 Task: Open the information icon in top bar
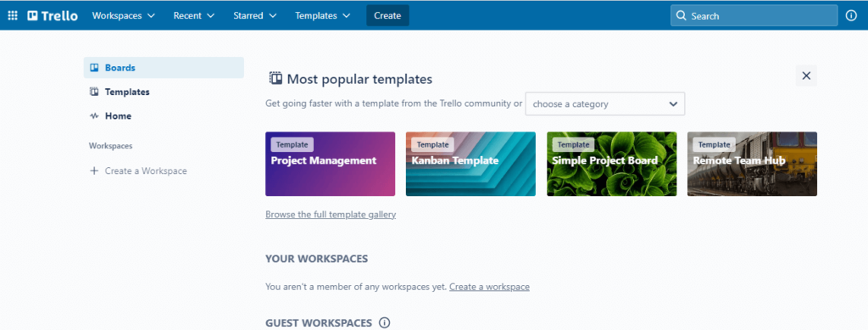851,15
